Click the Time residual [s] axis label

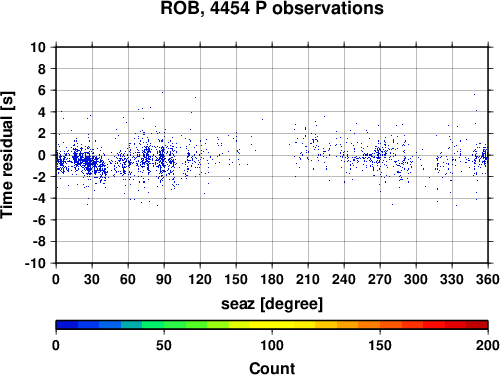[x=7, y=155]
